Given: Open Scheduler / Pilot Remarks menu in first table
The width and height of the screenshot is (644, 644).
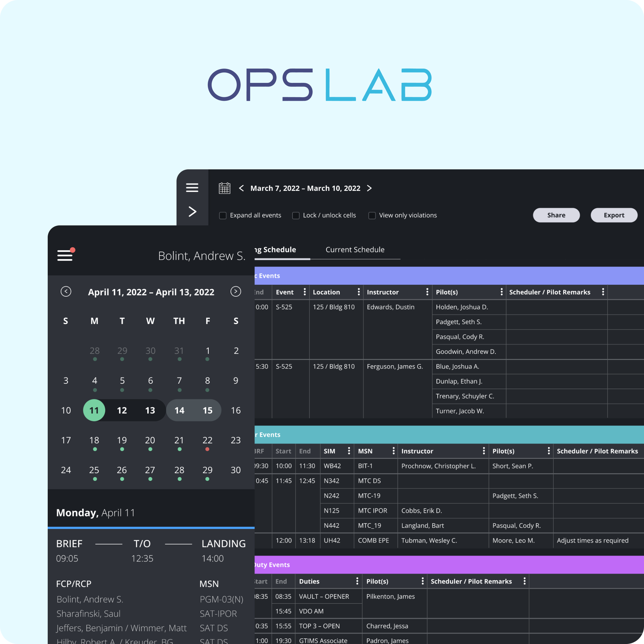Looking at the screenshot, I should [603, 292].
